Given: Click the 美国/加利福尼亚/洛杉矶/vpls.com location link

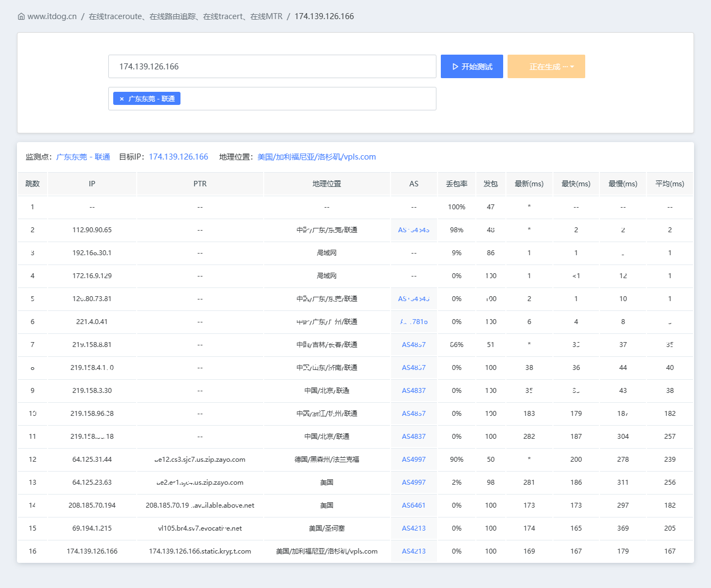Looking at the screenshot, I should coord(317,157).
